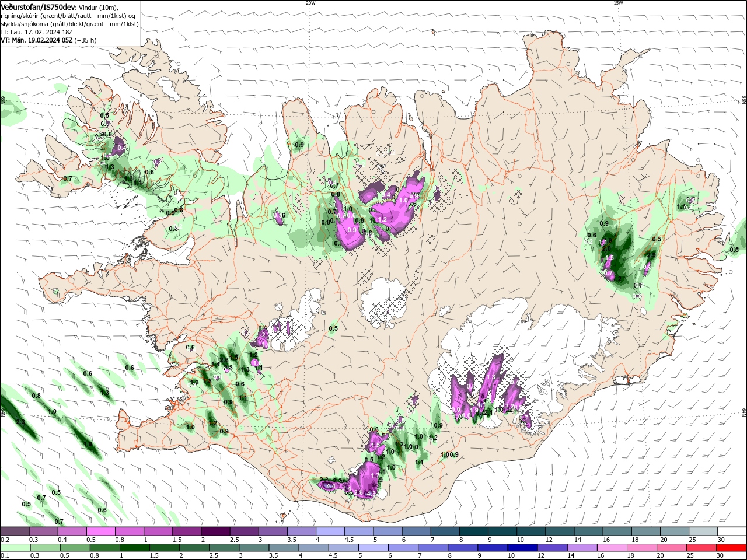Image resolution: width=747 pixels, height=560 pixels.
Task: Click the white 30 snow legend swatch
Action: coord(731,531)
